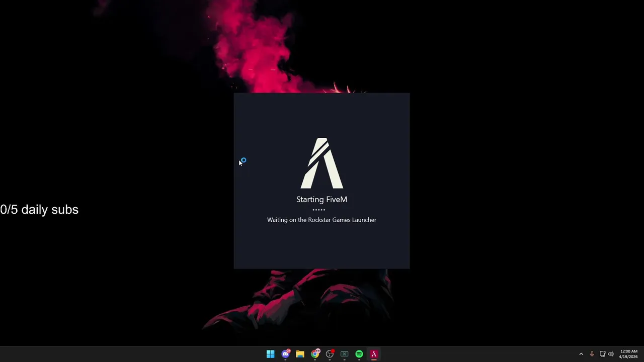Screen dimensions: 644x362
Task: Click the 'Starting FiveM' text
Action: 321,200
